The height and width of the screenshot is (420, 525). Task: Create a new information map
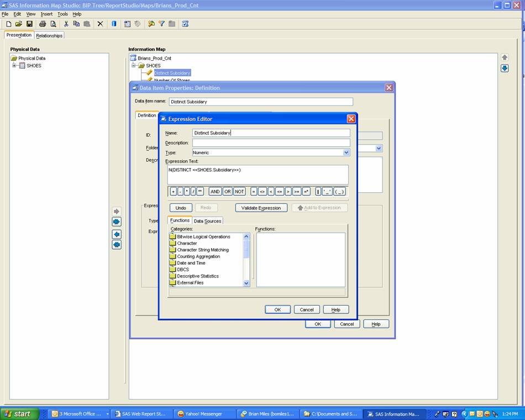(8, 24)
